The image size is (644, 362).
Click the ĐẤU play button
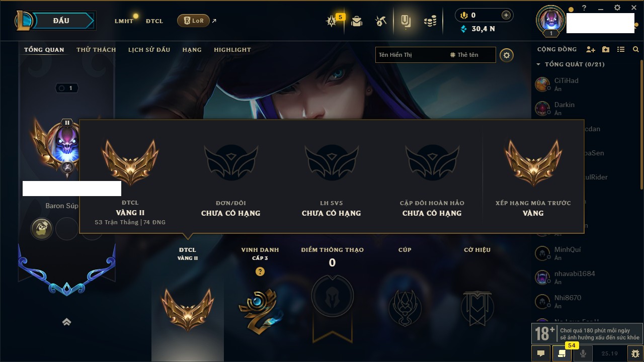(61, 21)
